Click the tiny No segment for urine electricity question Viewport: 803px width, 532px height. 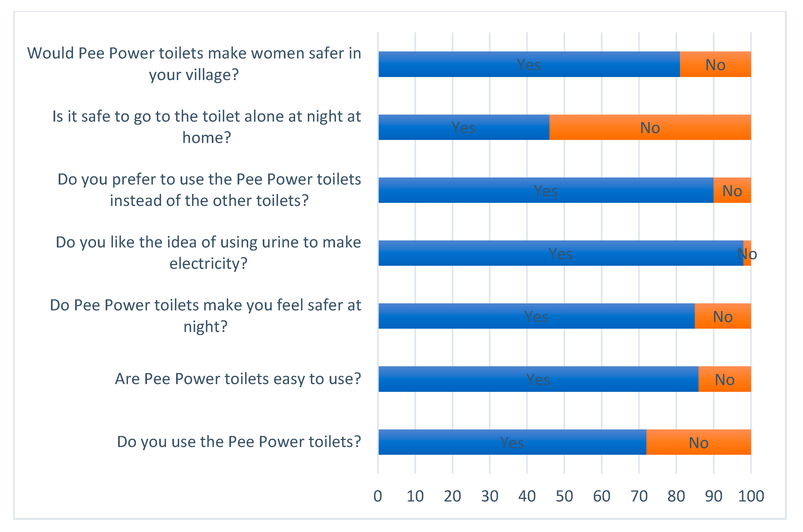747,253
